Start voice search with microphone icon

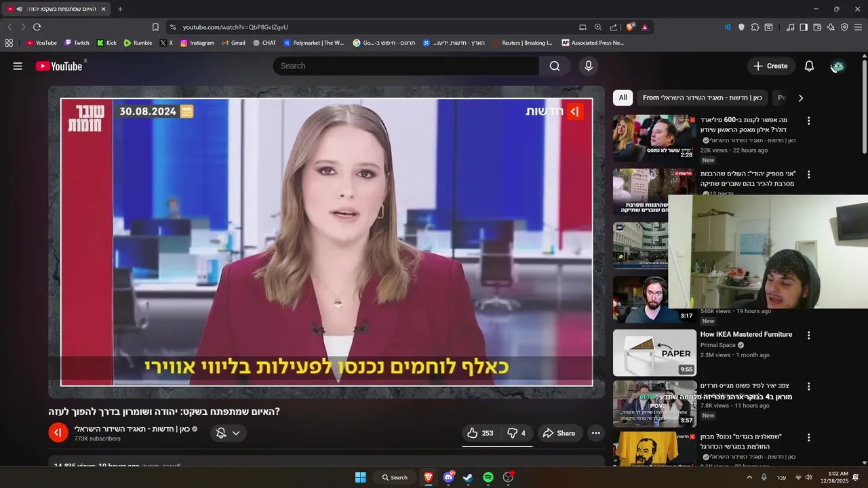pos(589,66)
